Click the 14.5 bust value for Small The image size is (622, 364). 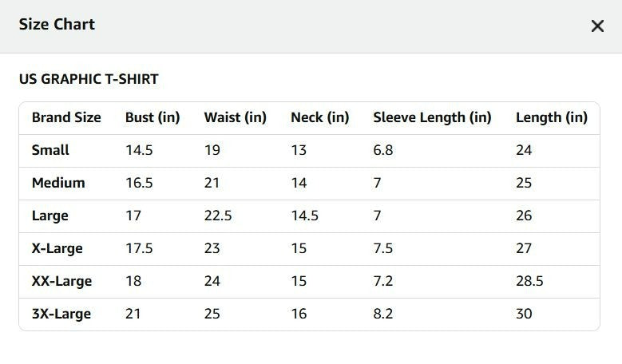point(139,150)
